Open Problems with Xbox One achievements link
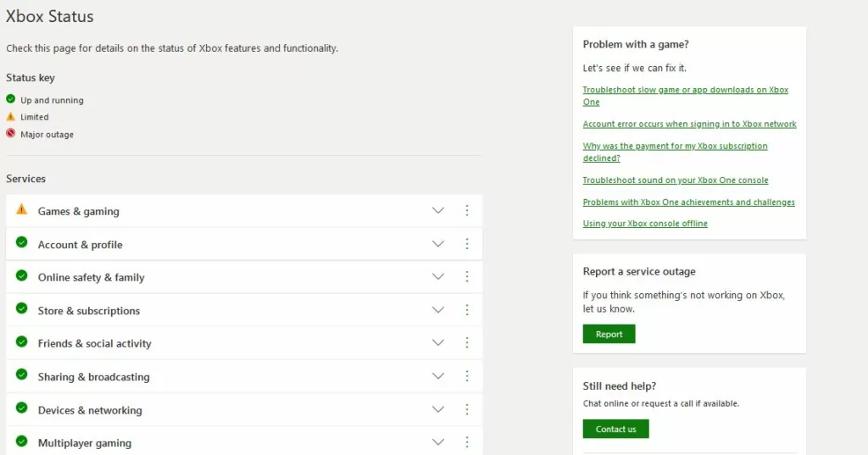Screen dimensions: 868x455 (x=688, y=202)
